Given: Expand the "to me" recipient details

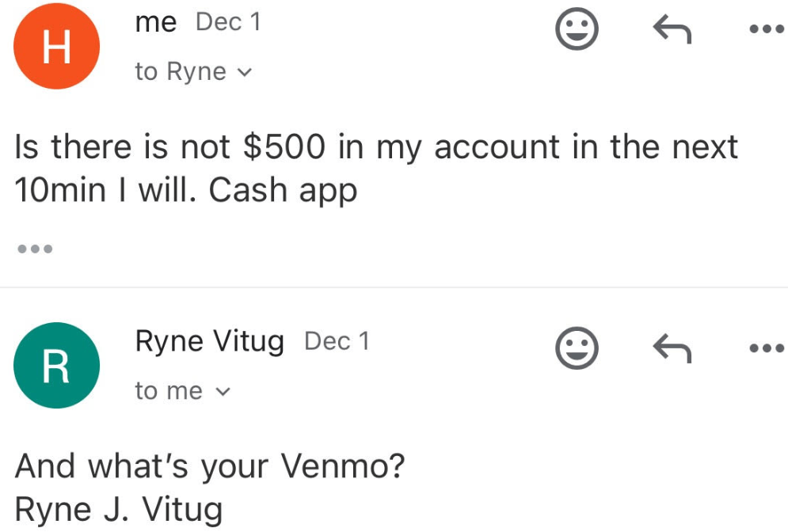Looking at the screenshot, I should (x=182, y=391).
